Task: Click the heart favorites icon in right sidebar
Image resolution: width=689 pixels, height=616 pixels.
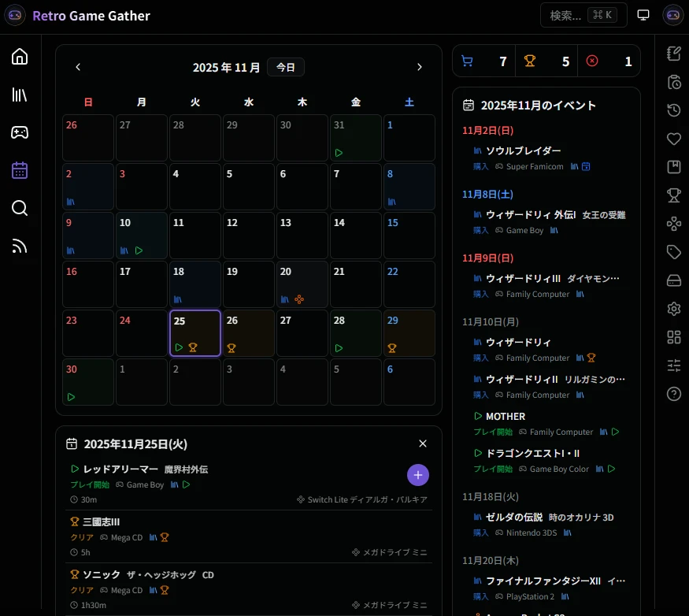Action: coord(673,139)
